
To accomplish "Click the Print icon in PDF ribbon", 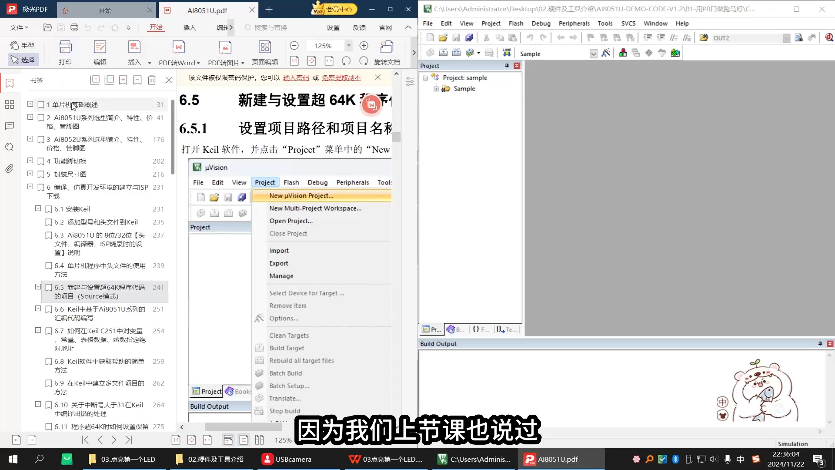I will pyautogui.click(x=65, y=52).
